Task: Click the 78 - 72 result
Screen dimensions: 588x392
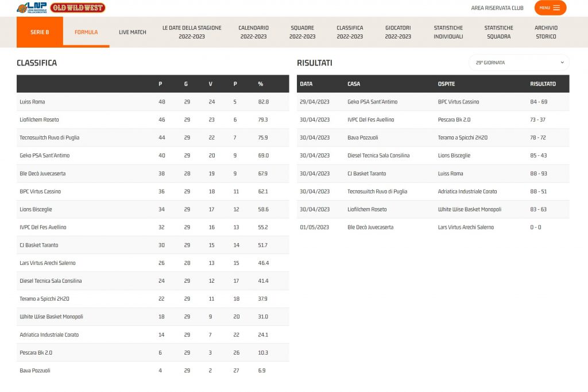Action: coord(537,137)
